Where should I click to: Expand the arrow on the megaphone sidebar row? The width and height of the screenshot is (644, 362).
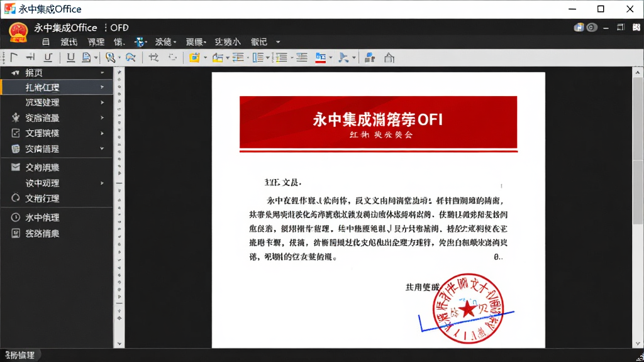tap(103, 73)
